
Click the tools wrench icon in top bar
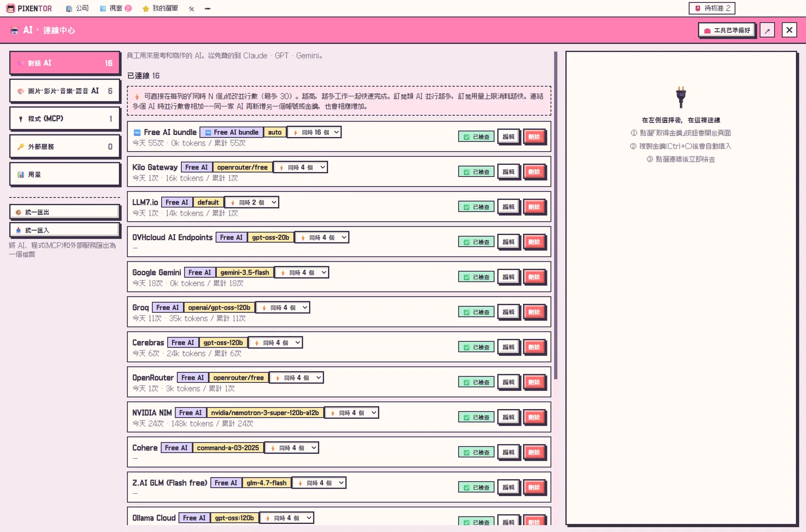[x=191, y=9]
